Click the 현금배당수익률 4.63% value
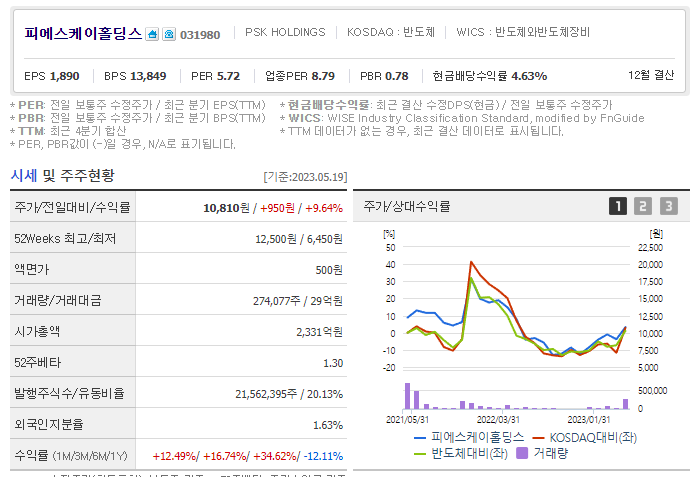This screenshot has width=700, height=477. (490, 76)
